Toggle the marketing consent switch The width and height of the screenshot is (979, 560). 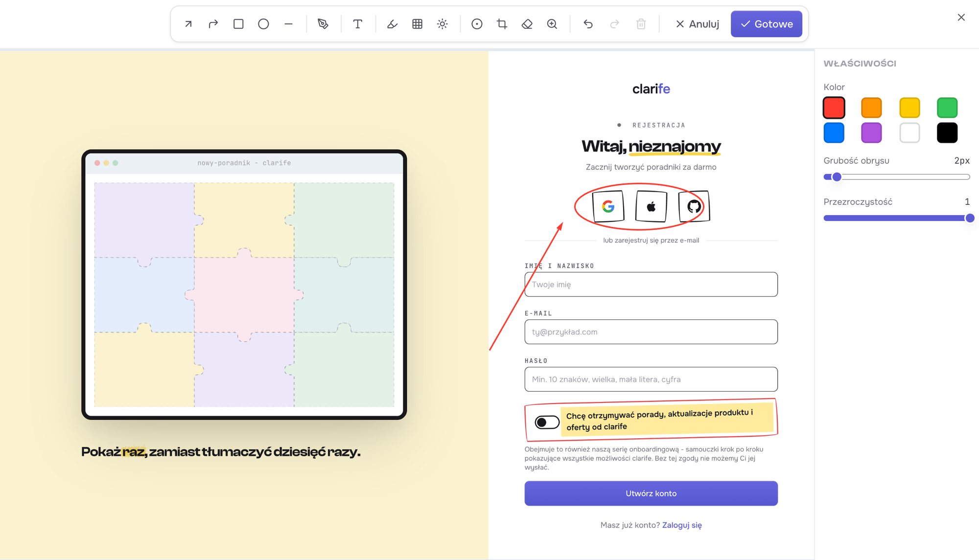[x=547, y=422]
